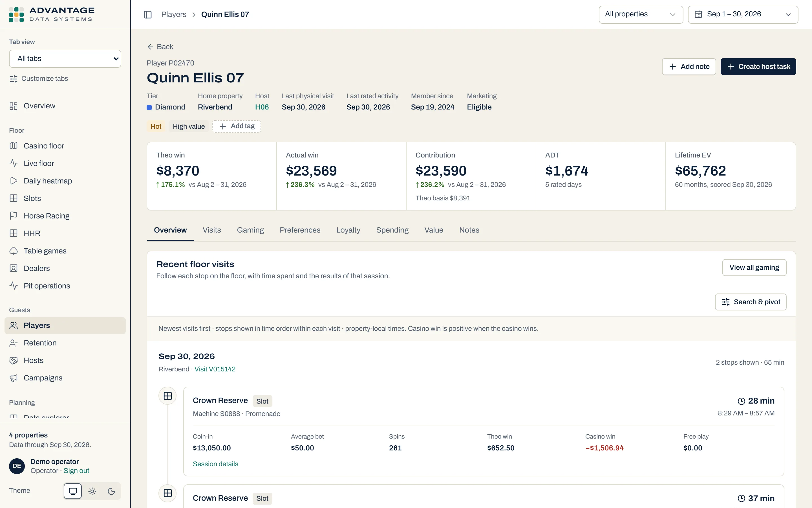Open Visit V015142 link

point(215,369)
